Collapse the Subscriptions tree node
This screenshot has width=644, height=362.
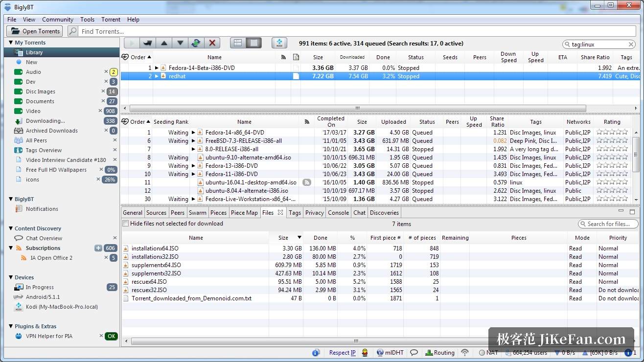11,248
